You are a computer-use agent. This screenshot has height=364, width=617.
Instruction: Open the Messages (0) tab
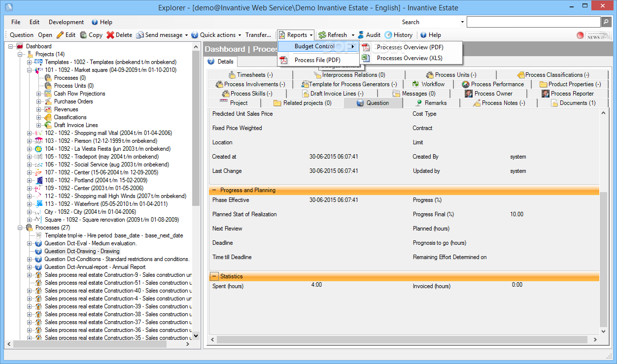coord(413,94)
